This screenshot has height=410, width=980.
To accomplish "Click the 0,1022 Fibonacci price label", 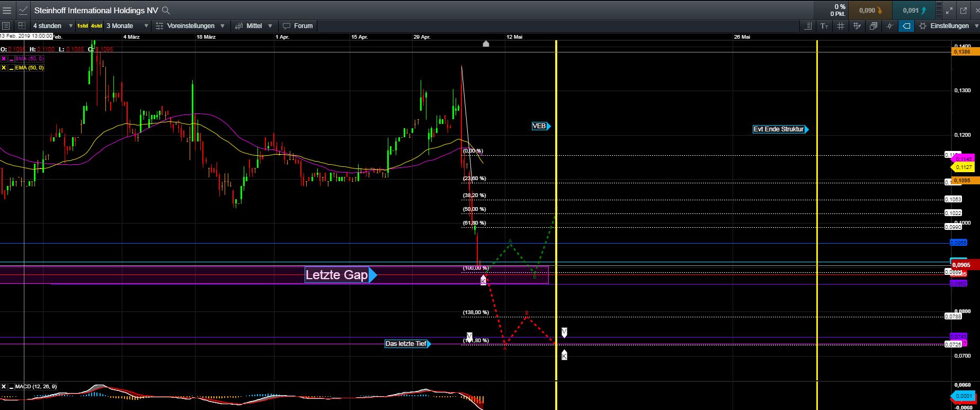I will click(954, 213).
